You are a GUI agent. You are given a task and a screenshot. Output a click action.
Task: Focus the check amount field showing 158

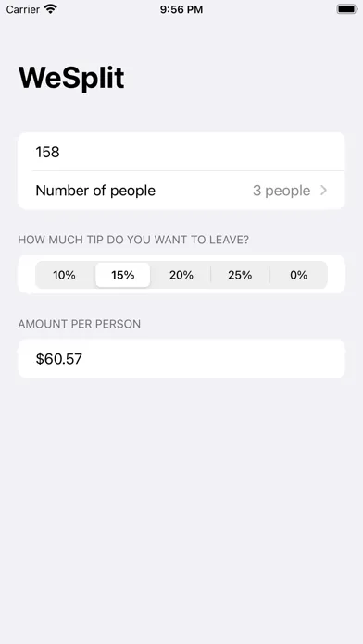pyautogui.click(x=181, y=152)
